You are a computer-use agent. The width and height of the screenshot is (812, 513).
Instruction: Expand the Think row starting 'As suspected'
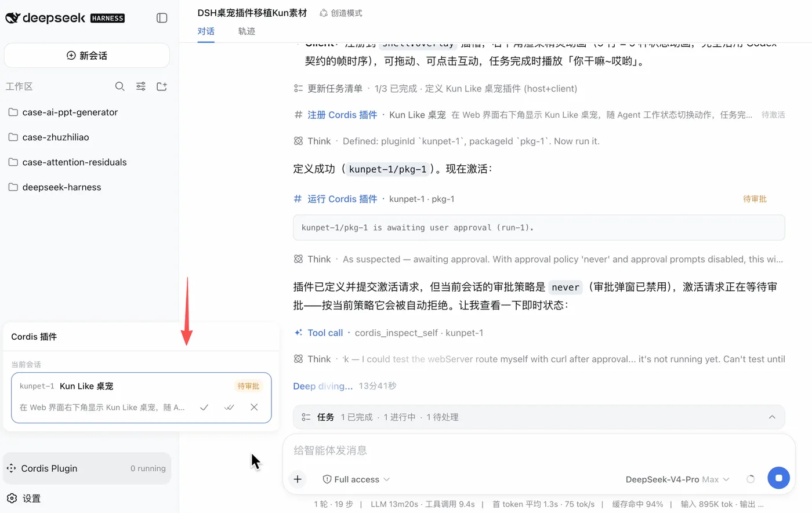(539, 259)
